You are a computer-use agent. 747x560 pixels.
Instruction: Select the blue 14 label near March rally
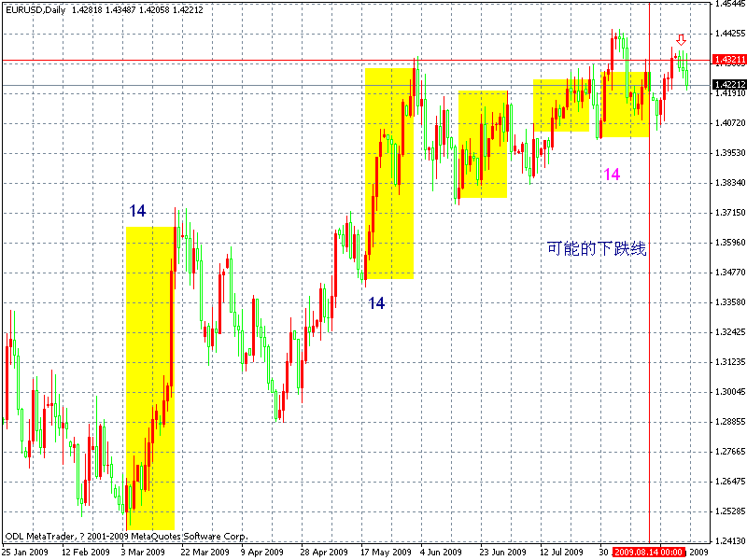(x=138, y=211)
